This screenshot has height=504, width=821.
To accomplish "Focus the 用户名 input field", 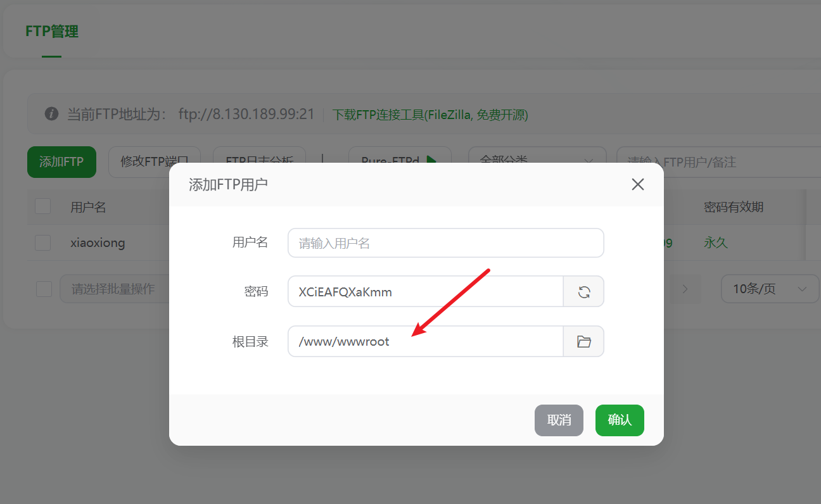I will pyautogui.click(x=445, y=243).
